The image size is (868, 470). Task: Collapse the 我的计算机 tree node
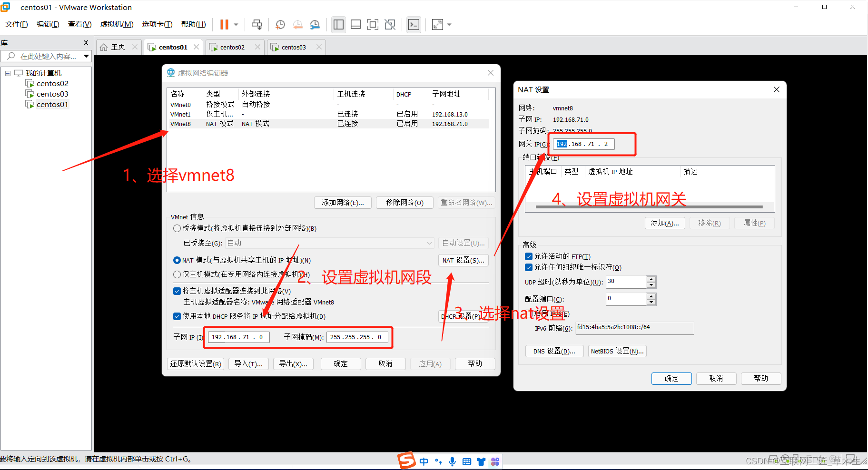pyautogui.click(x=8, y=73)
